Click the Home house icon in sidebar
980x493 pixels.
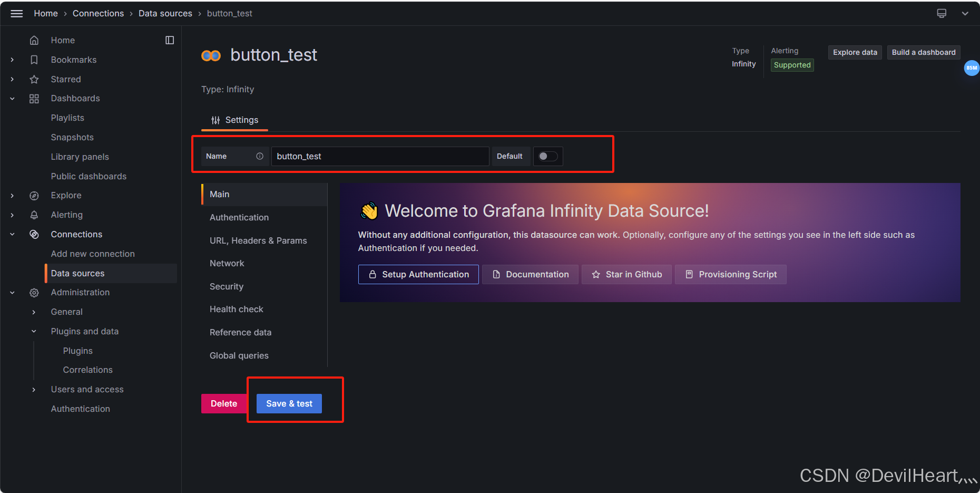pos(34,40)
